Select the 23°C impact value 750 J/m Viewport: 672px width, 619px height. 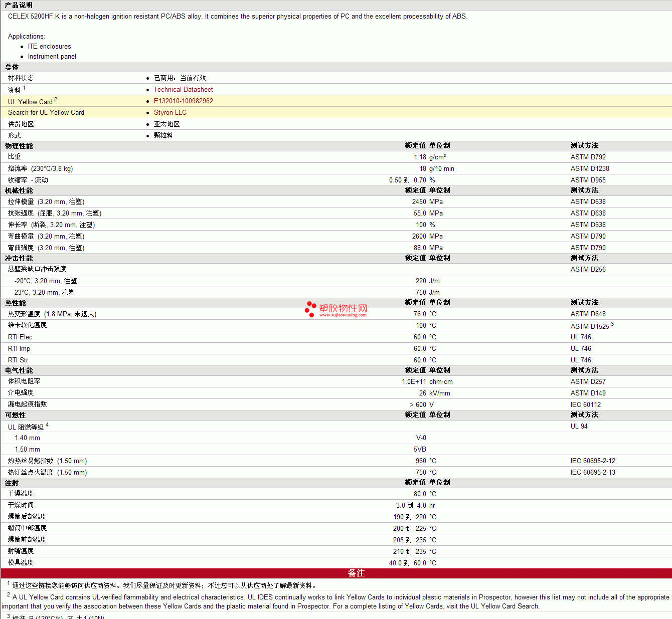click(x=428, y=292)
